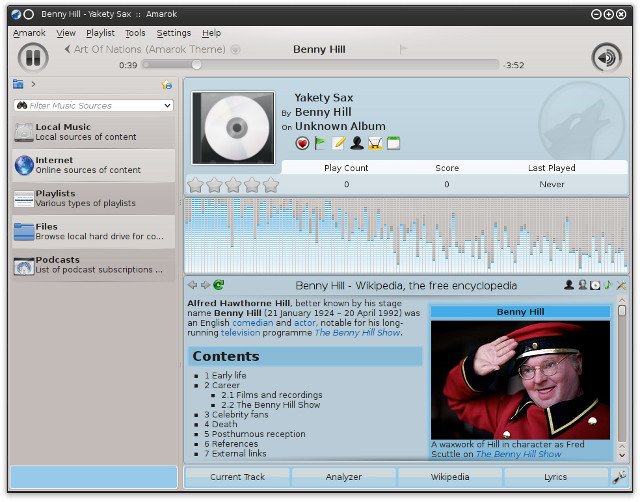This screenshot has height=502, width=640.
Task: Open Local Music sources
Action: (x=93, y=132)
